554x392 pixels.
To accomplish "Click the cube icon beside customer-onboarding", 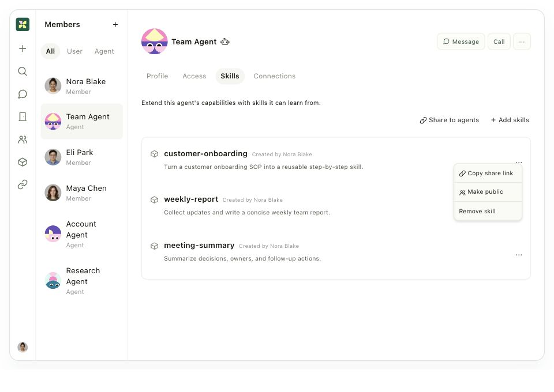I will 155,154.
